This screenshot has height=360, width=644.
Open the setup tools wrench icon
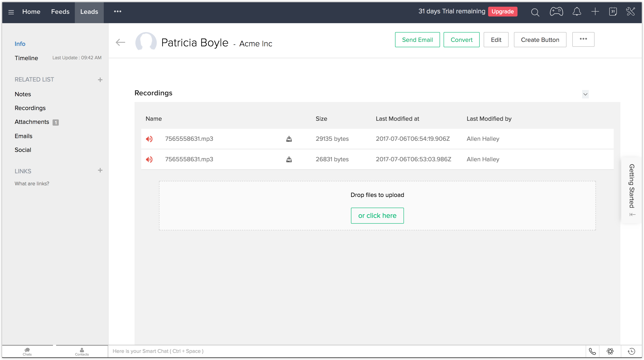click(x=630, y=12)
